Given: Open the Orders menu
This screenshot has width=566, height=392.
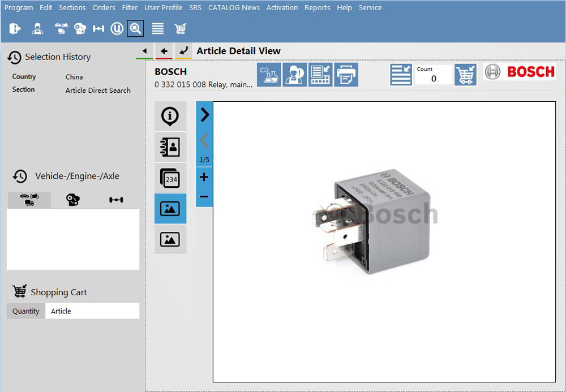Looking at the screenshot, I should pyautogui.click(x=104, y=7).
